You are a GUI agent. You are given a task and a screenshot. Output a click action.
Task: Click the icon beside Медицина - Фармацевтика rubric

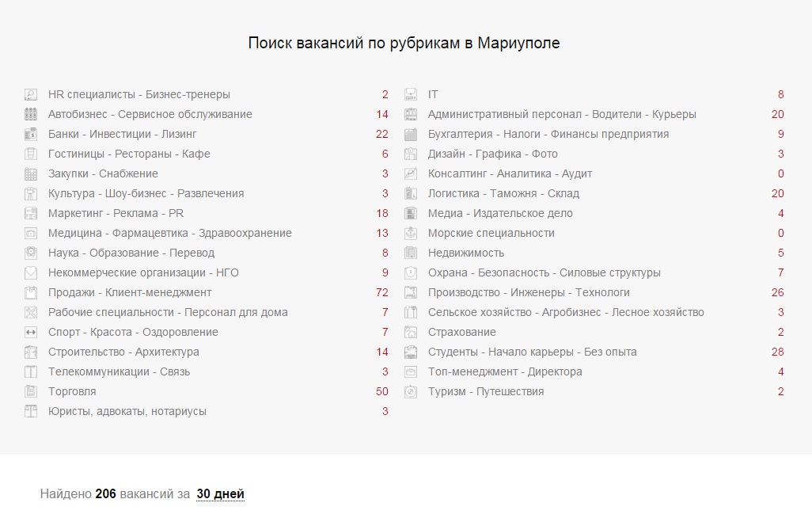[31, 233]
